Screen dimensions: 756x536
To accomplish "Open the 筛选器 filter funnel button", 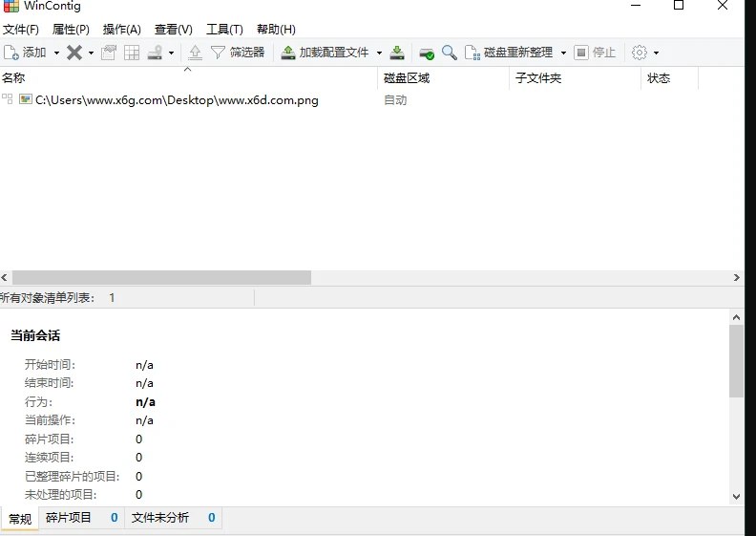I will 238,53.
